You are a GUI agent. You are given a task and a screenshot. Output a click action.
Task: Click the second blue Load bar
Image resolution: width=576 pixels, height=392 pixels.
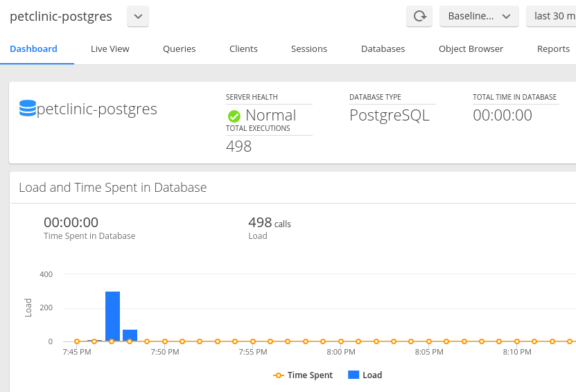[130, 335]
